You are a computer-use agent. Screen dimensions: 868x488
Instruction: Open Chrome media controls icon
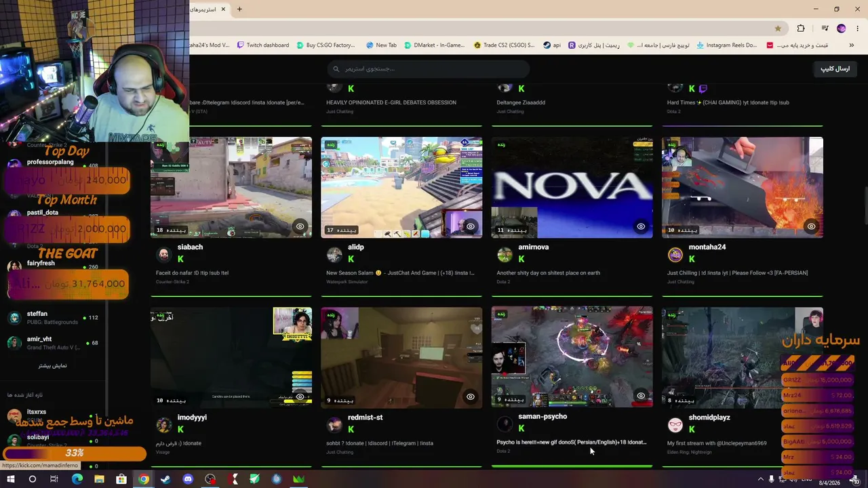(825, 28)
